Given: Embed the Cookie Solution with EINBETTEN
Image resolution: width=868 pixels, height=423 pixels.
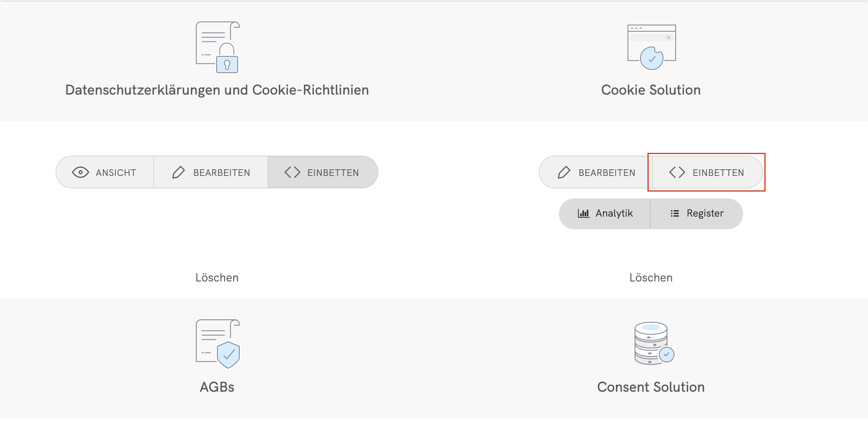Looking at the screenshot, I should (x=707, y=172).
